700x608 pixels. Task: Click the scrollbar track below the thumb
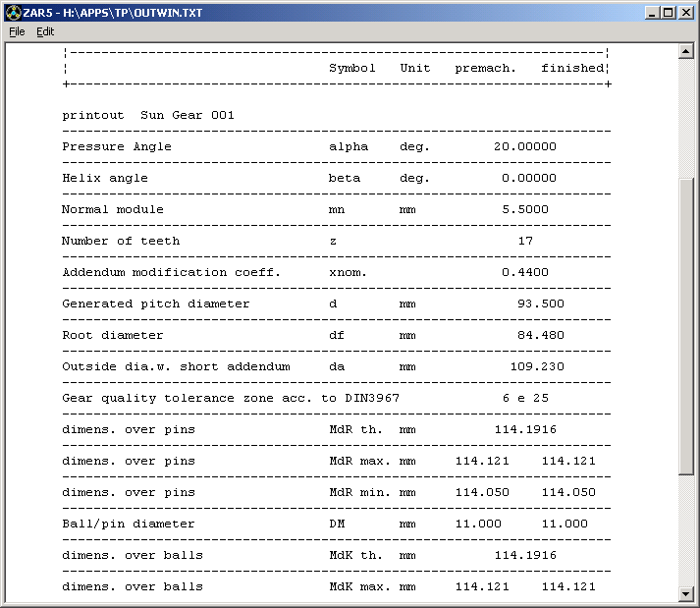[x=687, y=530]
